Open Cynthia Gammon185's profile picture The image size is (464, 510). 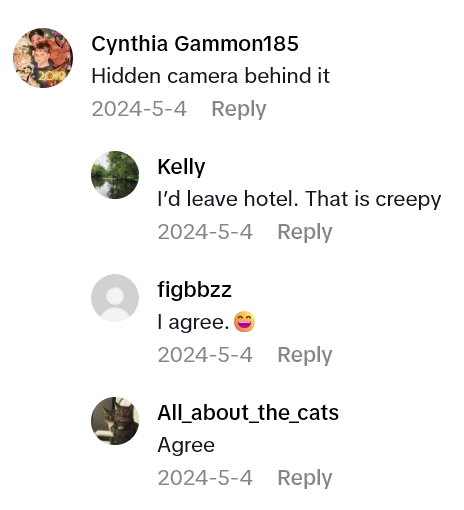[x=43, y=58]
